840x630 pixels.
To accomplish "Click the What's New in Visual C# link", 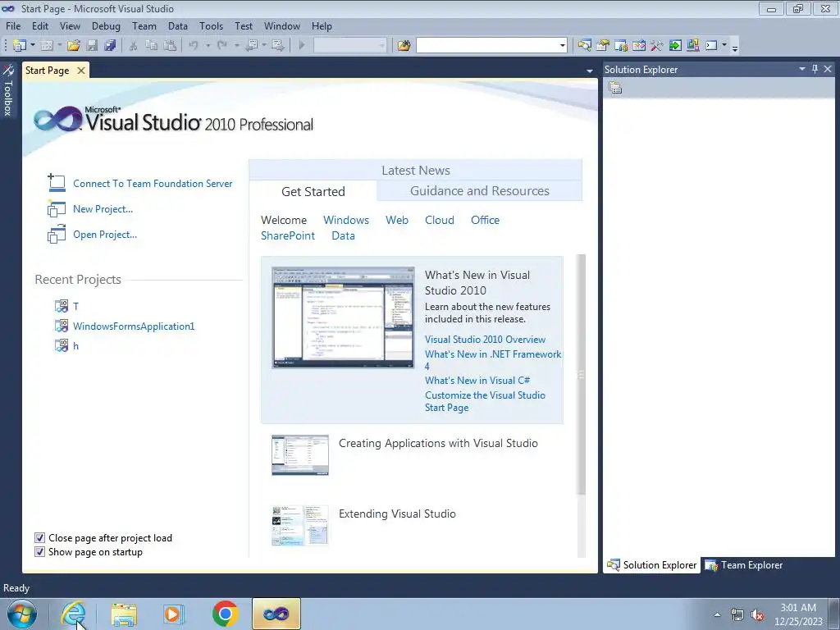I will click(x=477, y=381).
